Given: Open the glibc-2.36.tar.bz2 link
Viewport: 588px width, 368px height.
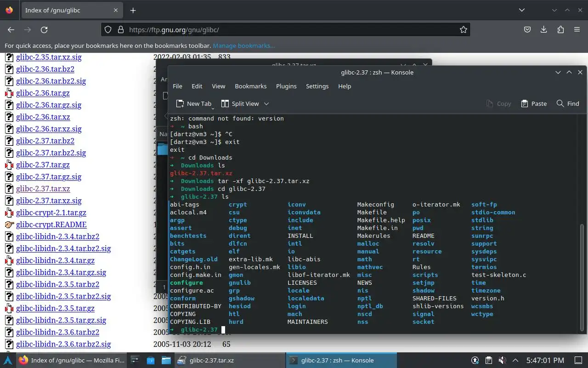Looking at the screenshot, I should [45, 69].
